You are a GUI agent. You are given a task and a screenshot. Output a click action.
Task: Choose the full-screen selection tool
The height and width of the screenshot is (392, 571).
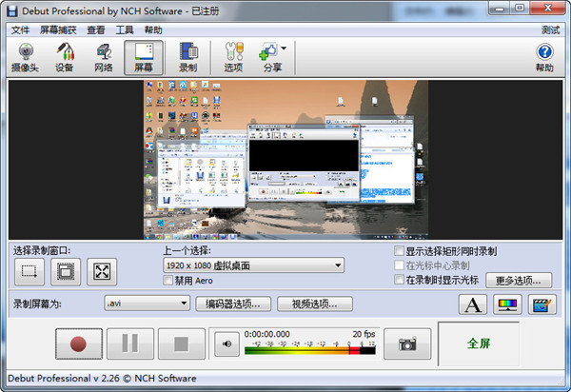102,271
